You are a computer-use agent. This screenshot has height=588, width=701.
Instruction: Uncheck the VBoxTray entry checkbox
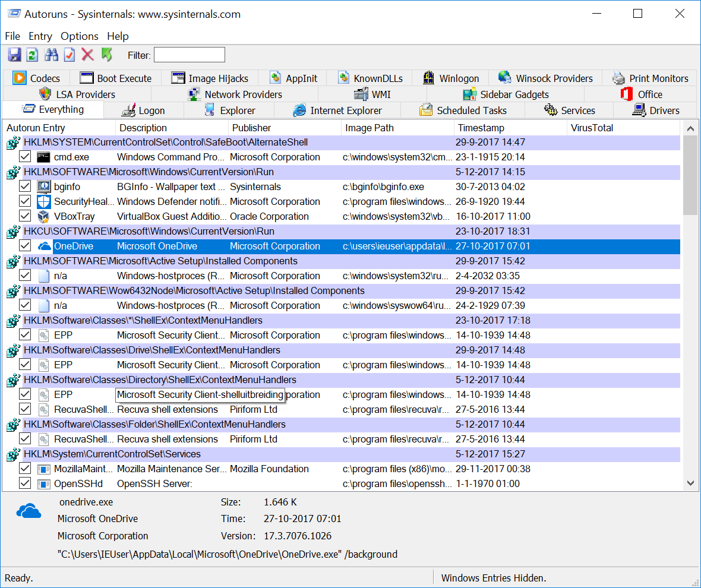(x=25, y=216)
